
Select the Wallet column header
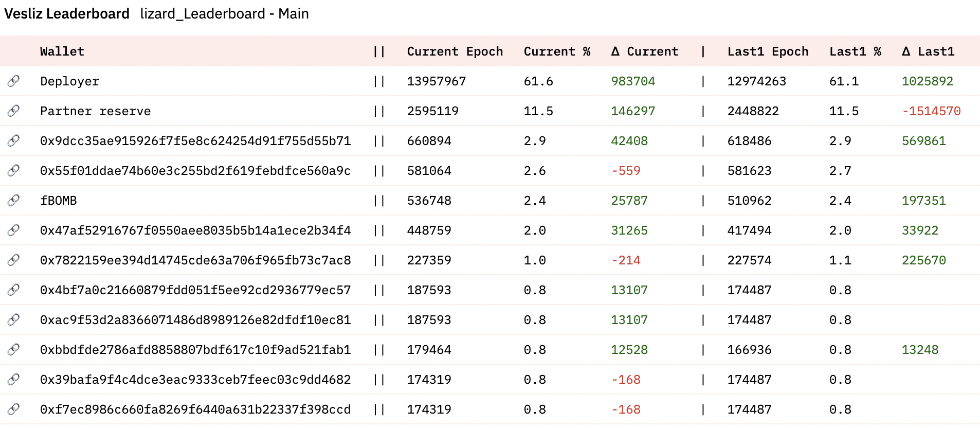point(62,51)
